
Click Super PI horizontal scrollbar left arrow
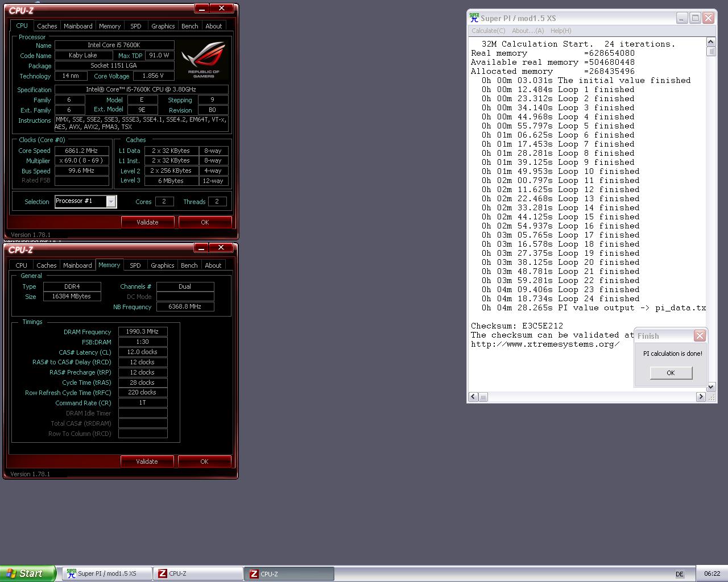[473, 397]
